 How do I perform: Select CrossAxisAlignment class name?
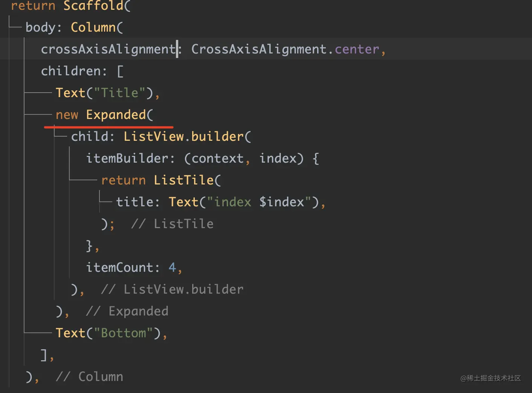point(259,49)
